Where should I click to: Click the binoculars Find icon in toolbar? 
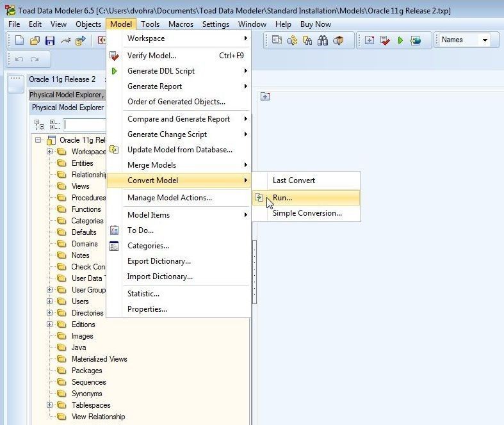click(x=322, y=40)
